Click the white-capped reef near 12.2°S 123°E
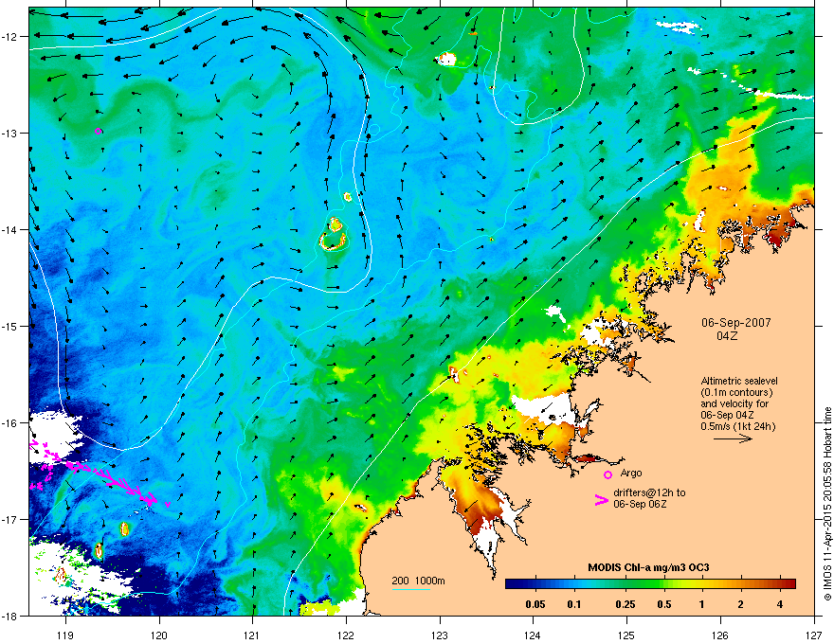Image resolution: width=834 pixels, height=644 pixels. [445, 59]
